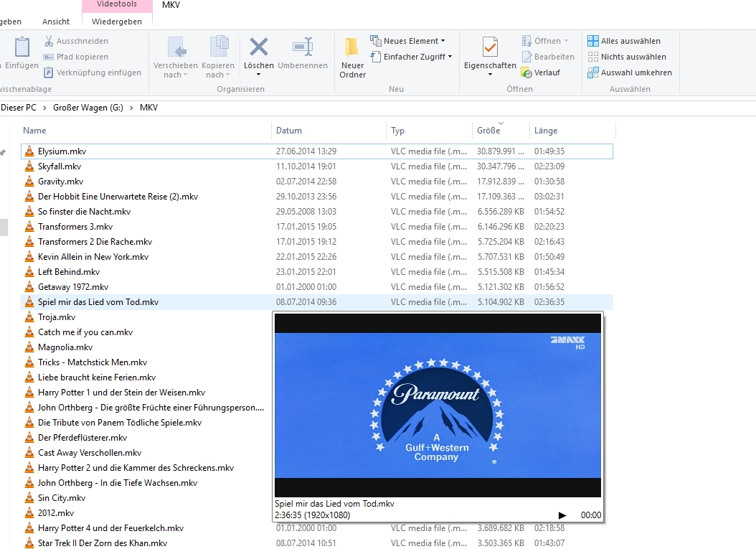Open the Neues Element dropdown

pos(407,41)
